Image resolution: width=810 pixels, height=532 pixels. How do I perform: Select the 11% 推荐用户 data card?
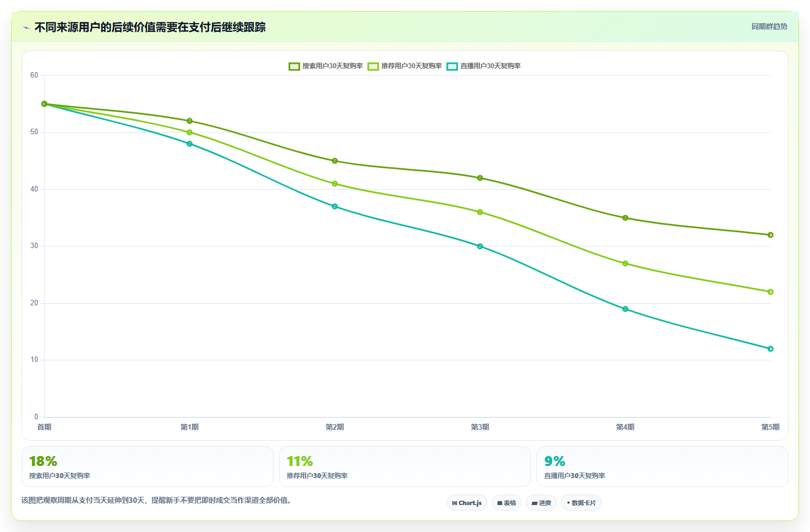coord(405,467)
